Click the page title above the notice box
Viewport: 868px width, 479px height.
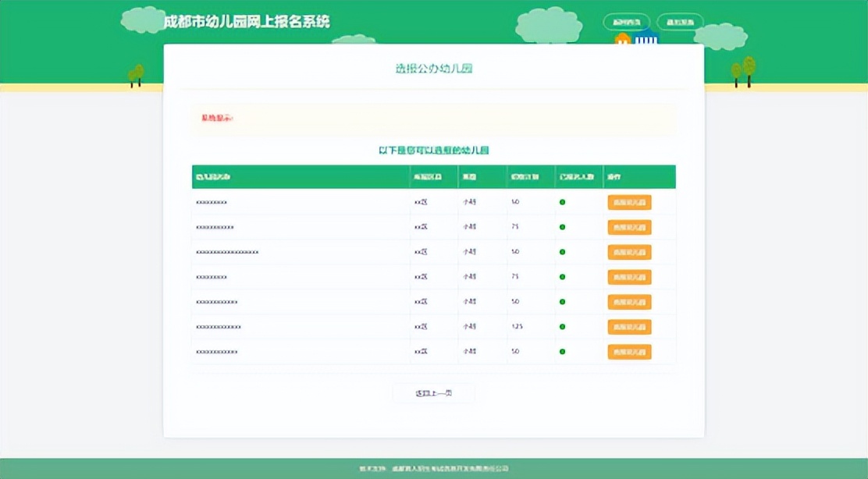coord(433,68)
